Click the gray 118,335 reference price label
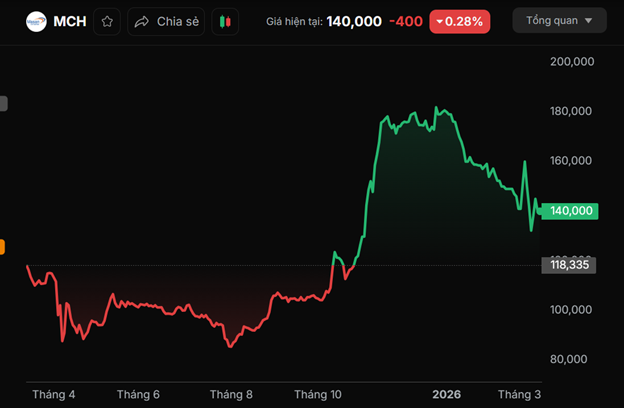Screen dimensions: 624x408 (568, 265)
